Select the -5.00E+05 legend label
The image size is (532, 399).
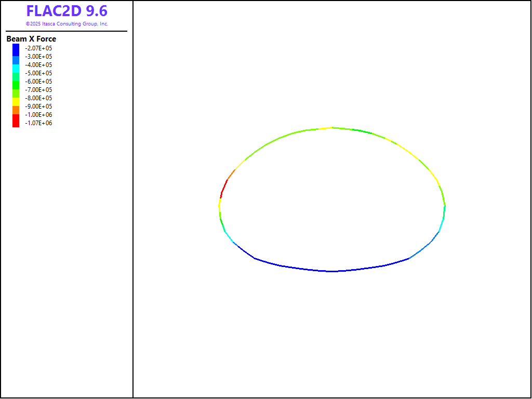[38, 73]
